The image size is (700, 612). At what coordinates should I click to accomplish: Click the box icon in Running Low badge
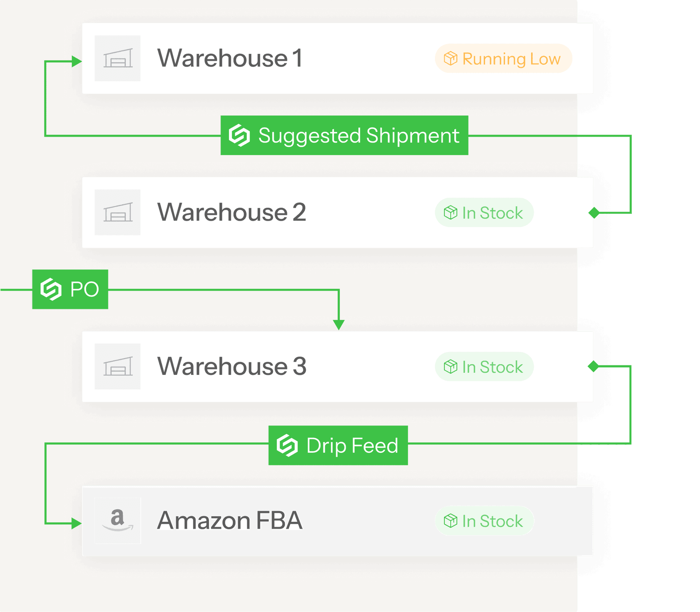450,58
